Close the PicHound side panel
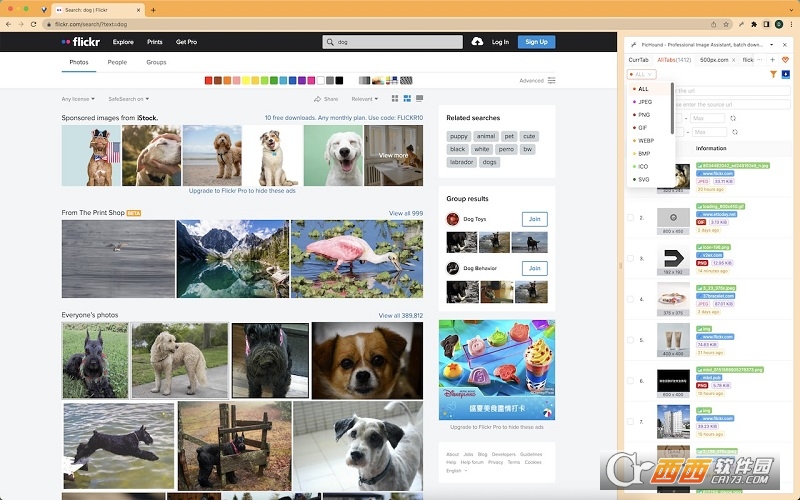800x500 pixels. [785, 45]
